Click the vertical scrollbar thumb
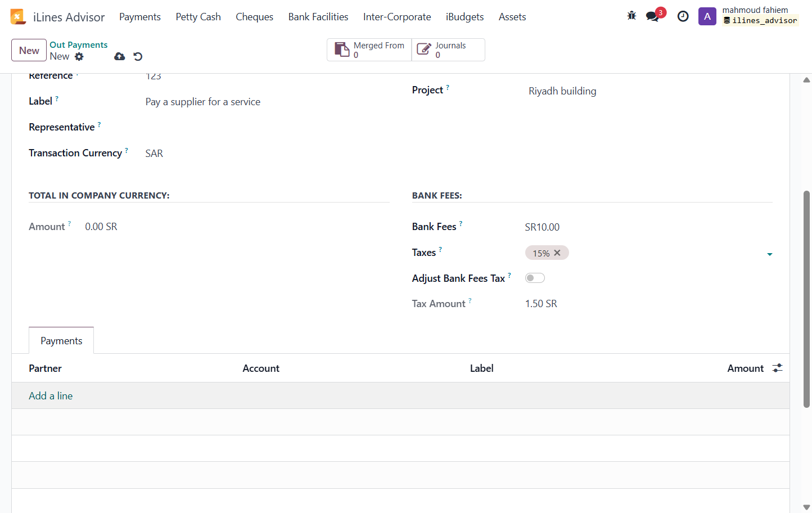 click(806, 299)
